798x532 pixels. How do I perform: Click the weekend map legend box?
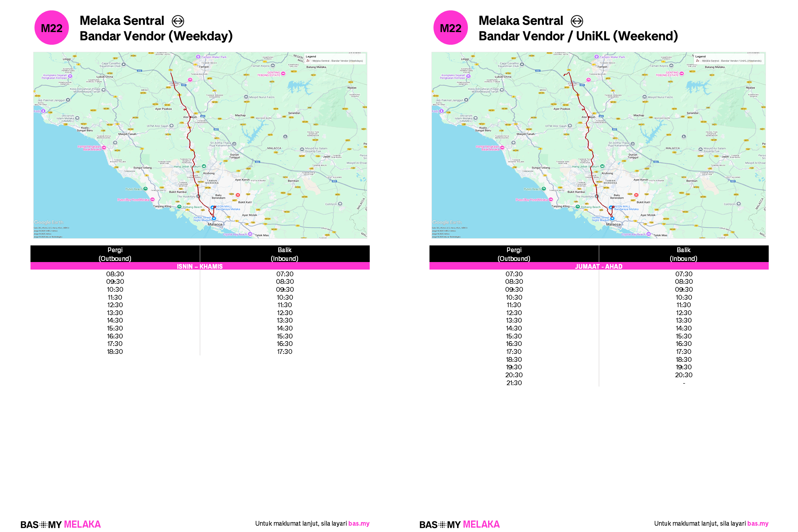pos(729,59)
